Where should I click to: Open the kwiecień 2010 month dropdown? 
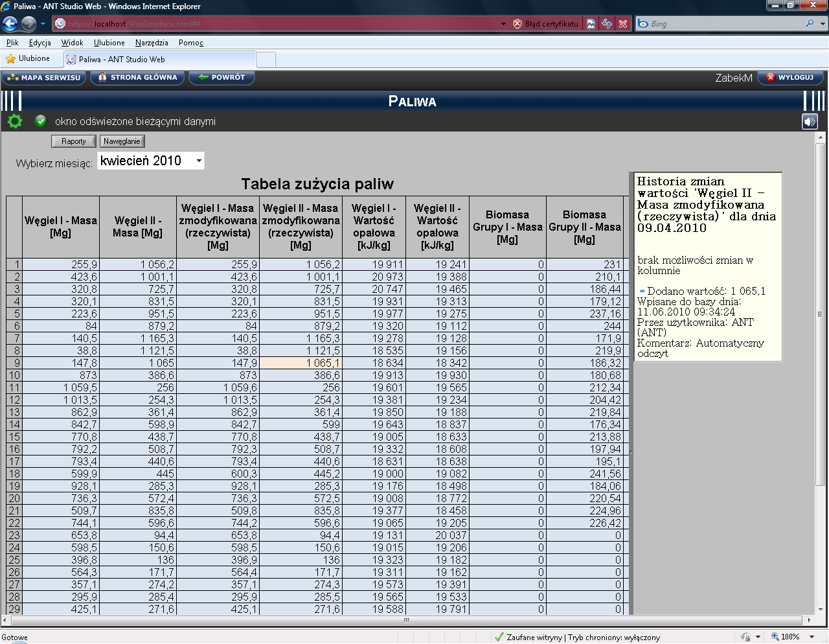point(151,161)
